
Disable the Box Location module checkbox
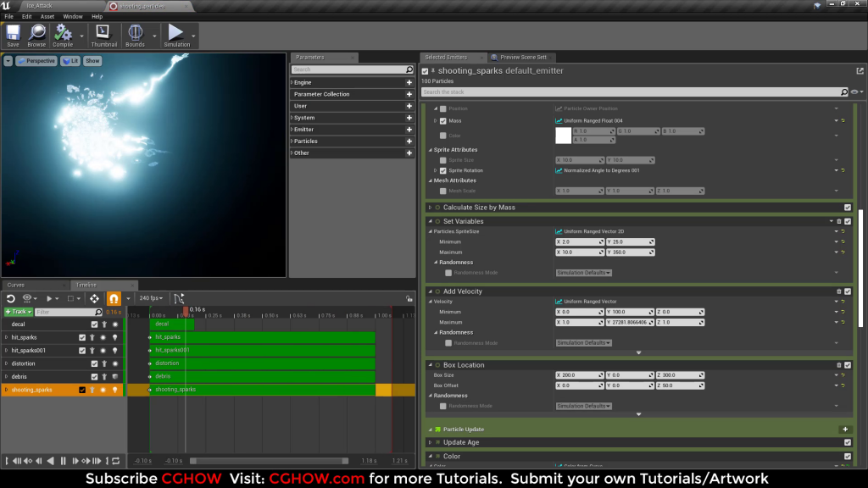pos(848,365)
